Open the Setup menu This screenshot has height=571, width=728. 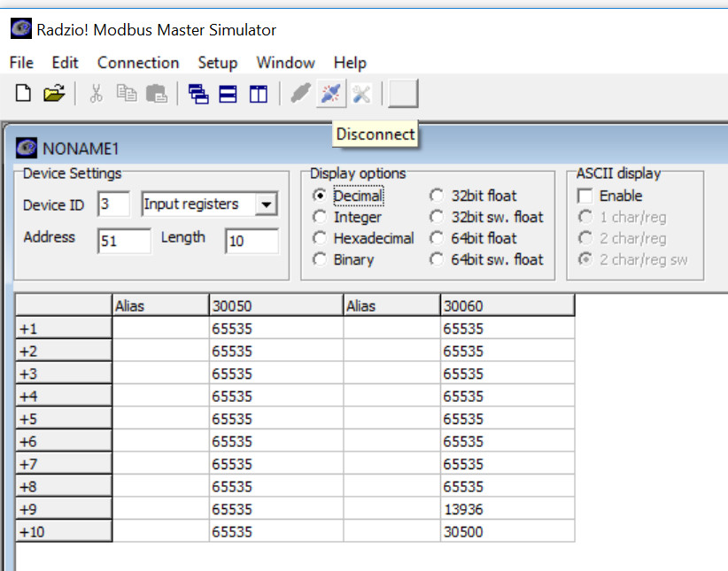pyautogui.click(x=218, y=63)
